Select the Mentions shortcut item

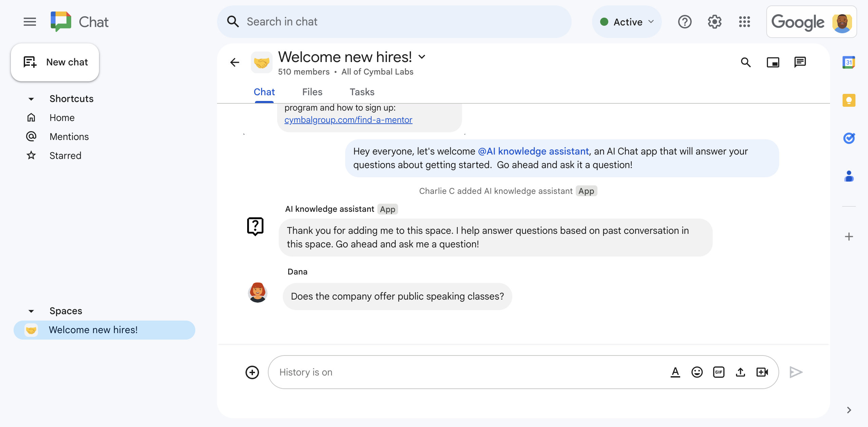click(69, 136)
